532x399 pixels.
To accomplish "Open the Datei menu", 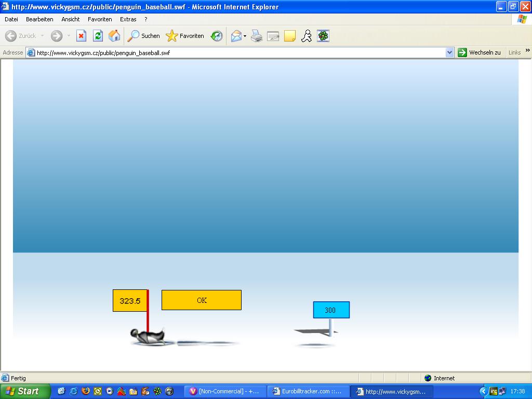I will (11, 19).
